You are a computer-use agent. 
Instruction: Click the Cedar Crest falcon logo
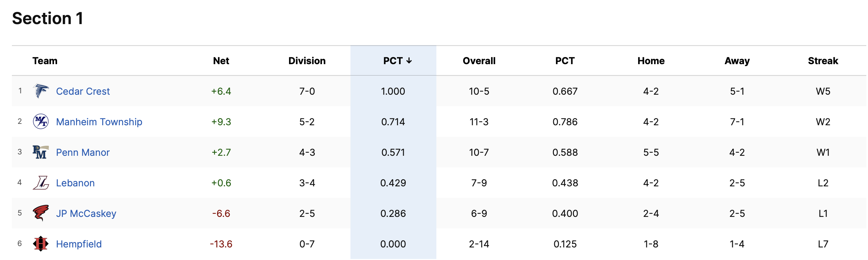click(x=41, y=91)
